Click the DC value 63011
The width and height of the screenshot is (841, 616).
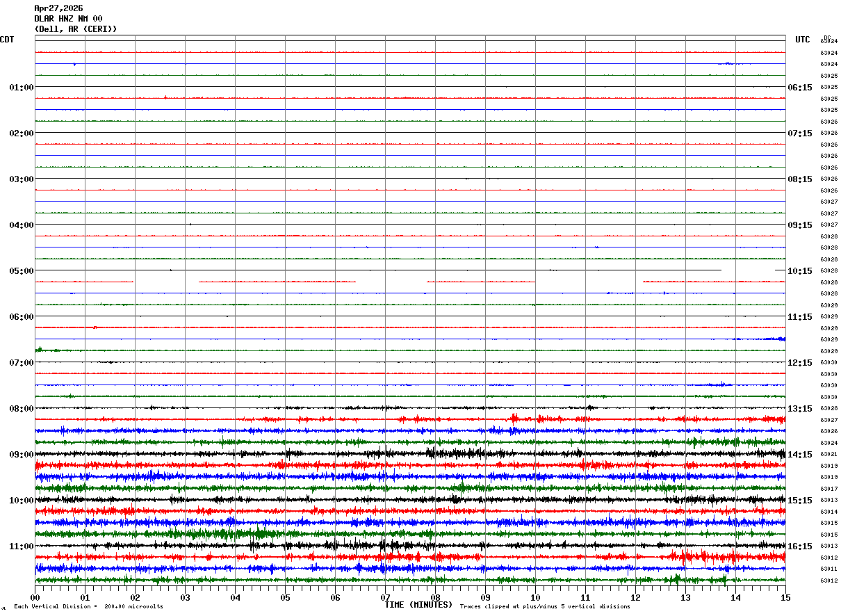click(x=828, y=569)
